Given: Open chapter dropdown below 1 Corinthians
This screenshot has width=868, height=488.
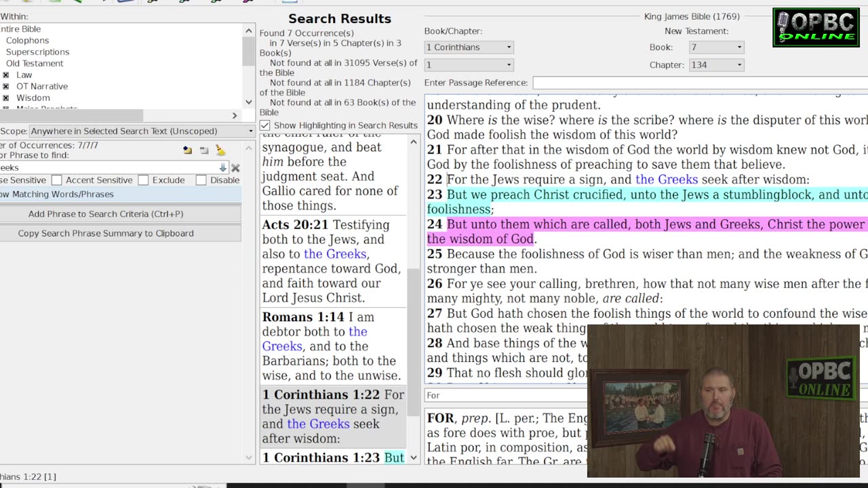Looking at the screenshot, I should (x=469, y=64).
